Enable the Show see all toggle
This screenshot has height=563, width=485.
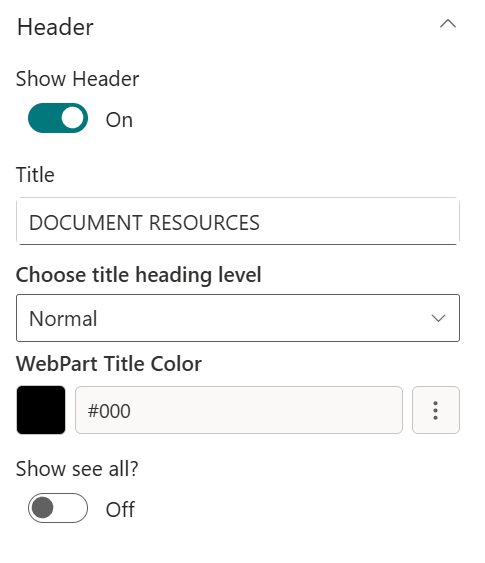point(58,508)
